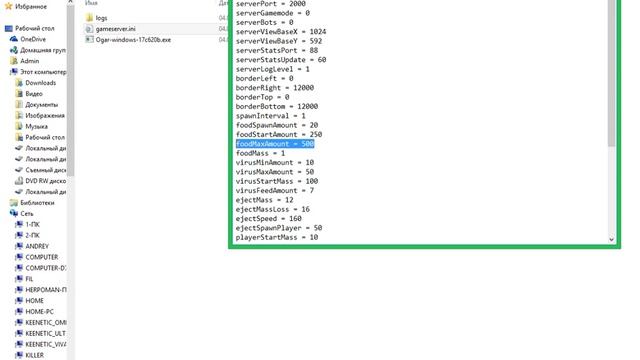
Task: Click the line foodSpawnAmount = 20
Action: (276, 125)
